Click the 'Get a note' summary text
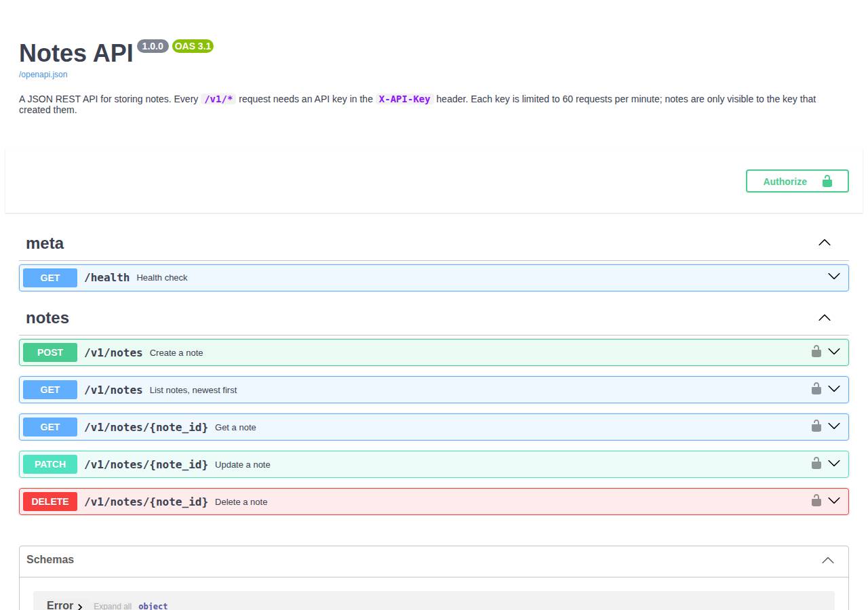868x610 pixels. (235, 428)
